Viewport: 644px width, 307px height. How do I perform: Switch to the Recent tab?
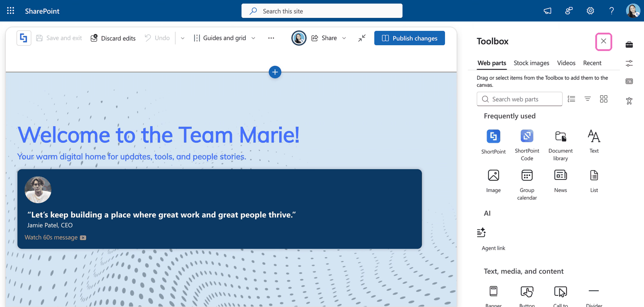pos(592,63)
